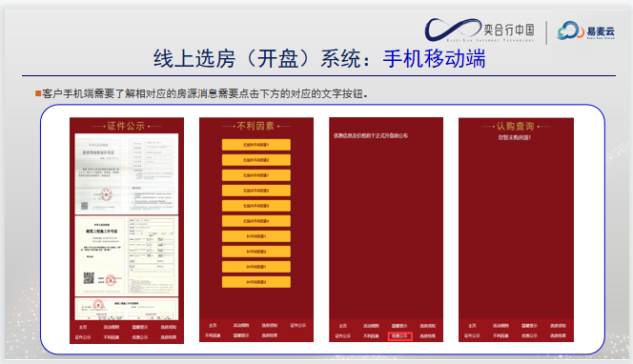The image size is (633, 364).
Task: Choose 优惠公示 on the 认购查询 phone screen
Action: (529, 335)
